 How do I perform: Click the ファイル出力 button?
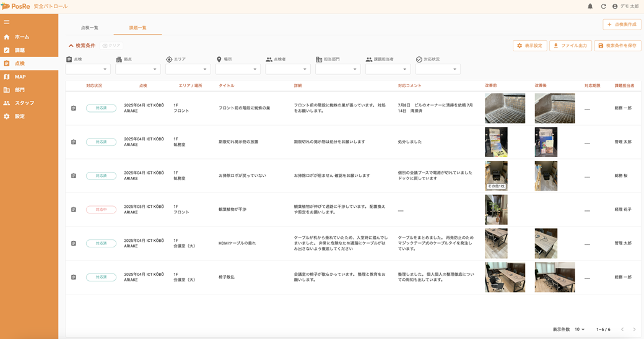[570, 46]
